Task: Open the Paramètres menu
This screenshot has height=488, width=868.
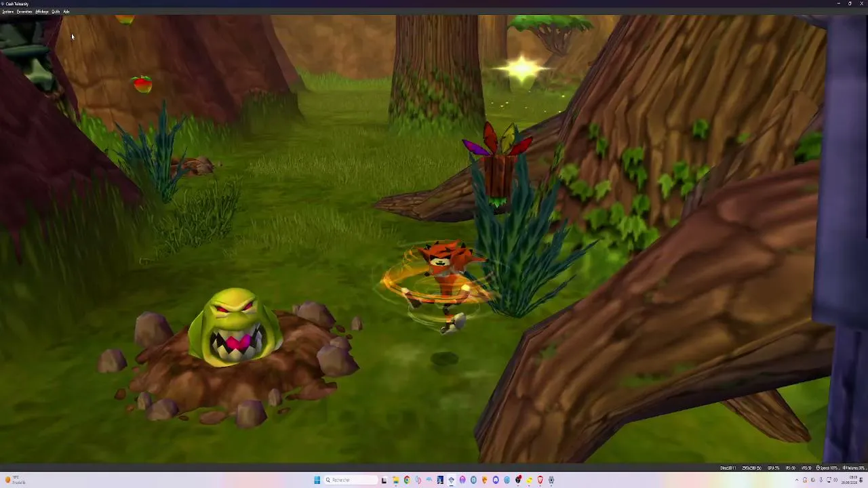Action: (24, 12)
